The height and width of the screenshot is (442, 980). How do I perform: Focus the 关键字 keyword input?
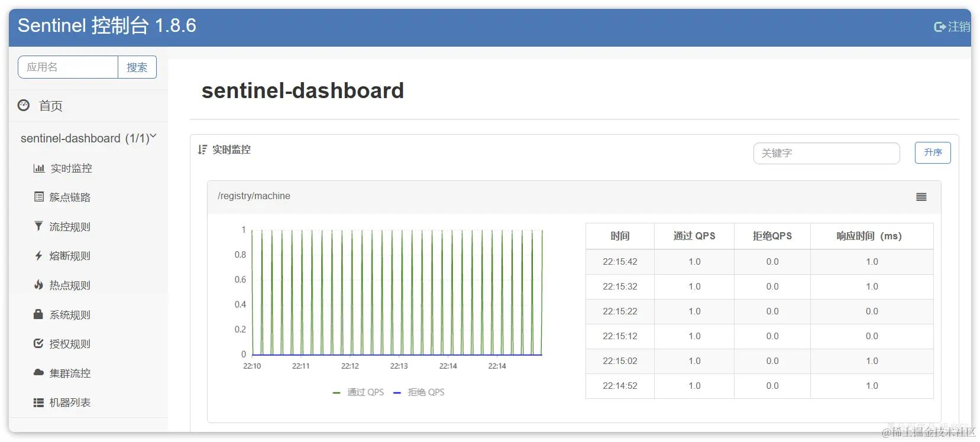coord(826,153)
